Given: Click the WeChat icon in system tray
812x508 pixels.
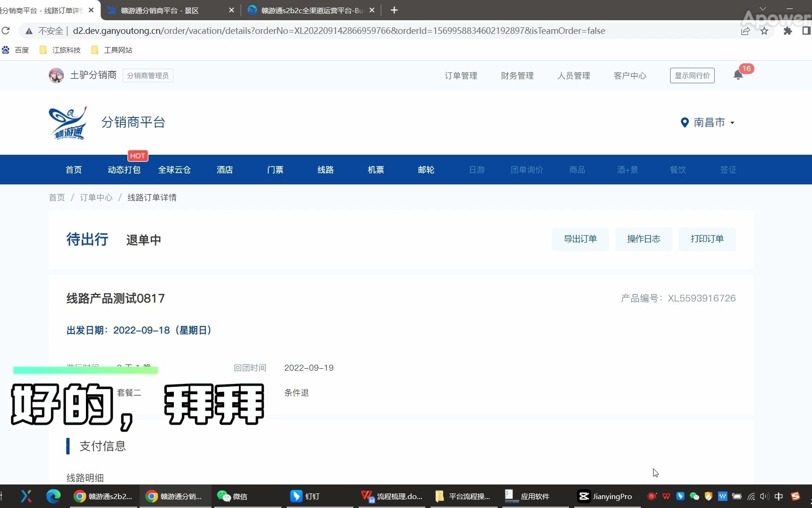Looking at the screenshot, I should (694, 496).
